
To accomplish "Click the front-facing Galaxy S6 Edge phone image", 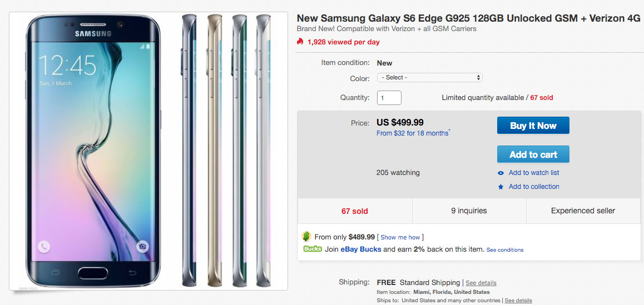I will click(95, 150).
